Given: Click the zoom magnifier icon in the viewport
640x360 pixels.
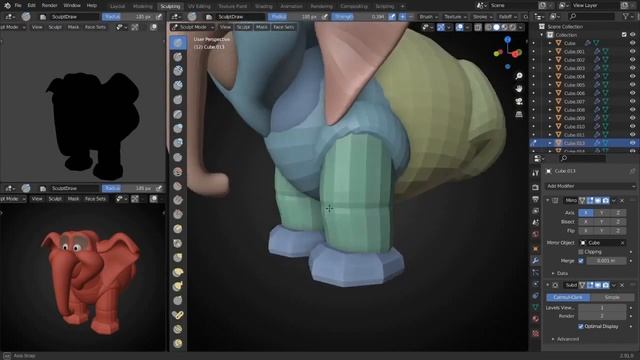Looking at the screenshot, I should pyautogui.click(x=519, y=76).
